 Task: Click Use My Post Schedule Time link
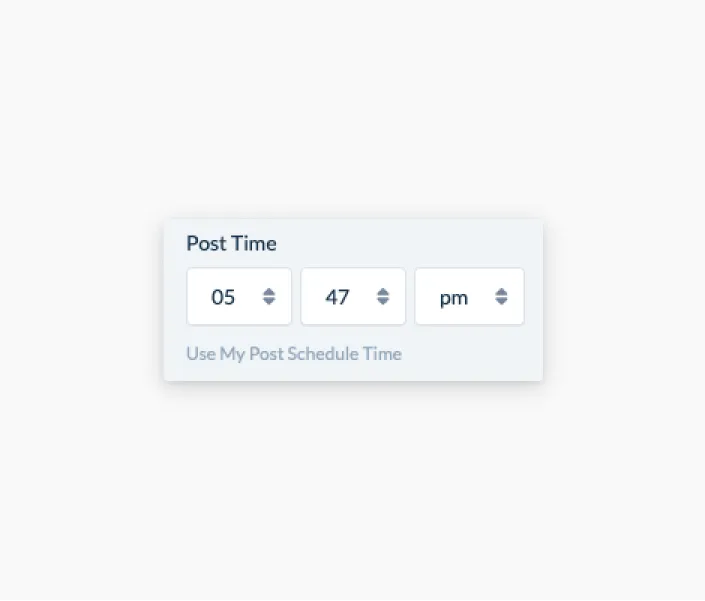[x=294, y=354]
